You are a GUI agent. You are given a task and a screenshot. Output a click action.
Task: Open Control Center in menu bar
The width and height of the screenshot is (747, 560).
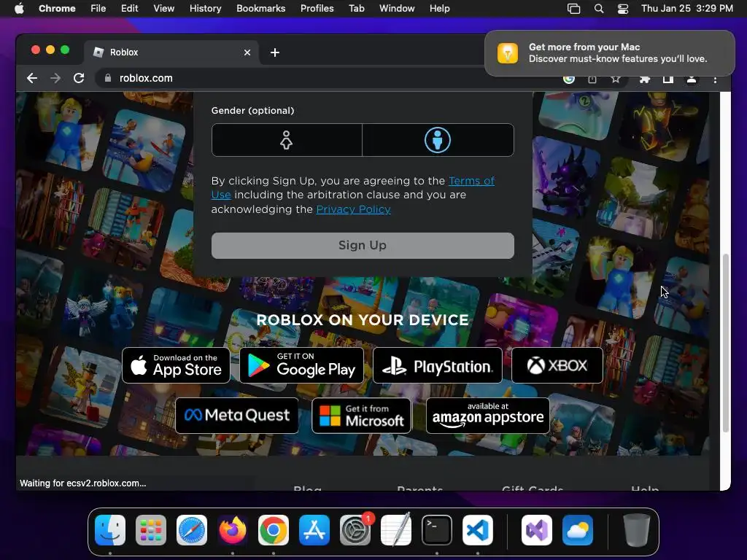(623, 9)
